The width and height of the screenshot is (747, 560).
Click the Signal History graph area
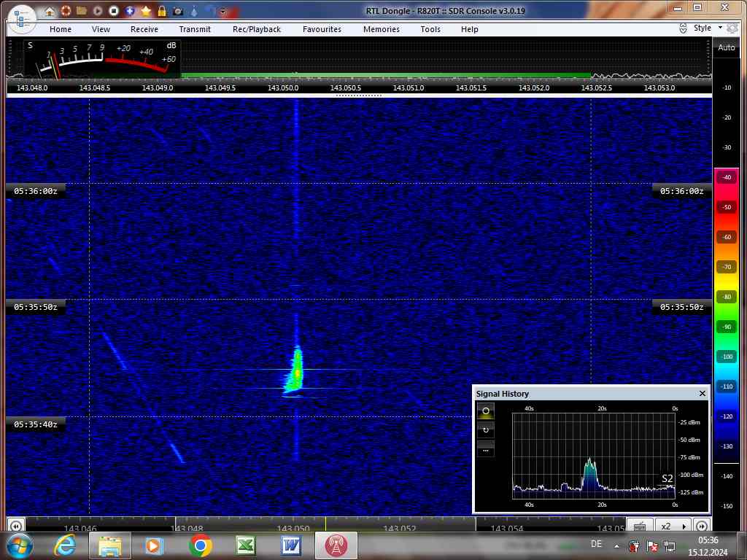point(594,456)
